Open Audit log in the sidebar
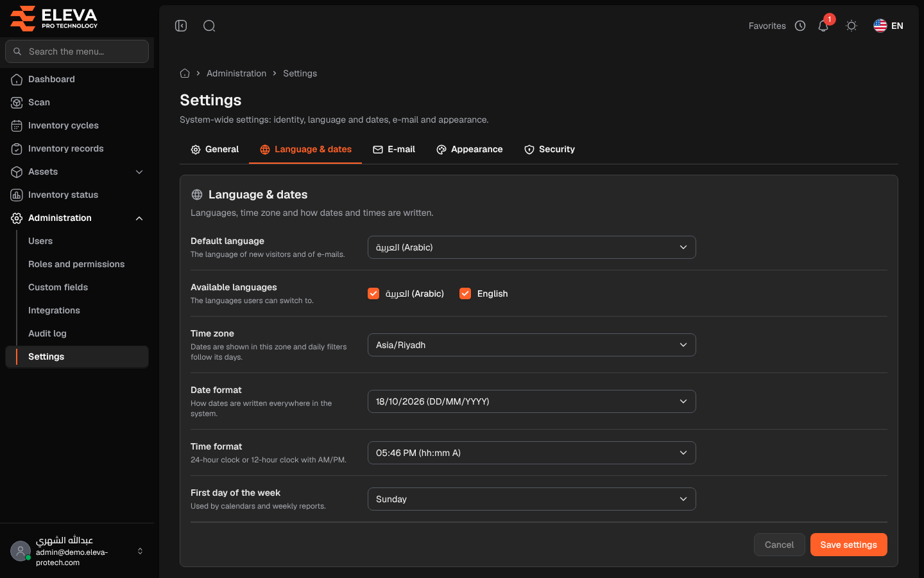The image size is (924, 578). [x=47, y=333]
